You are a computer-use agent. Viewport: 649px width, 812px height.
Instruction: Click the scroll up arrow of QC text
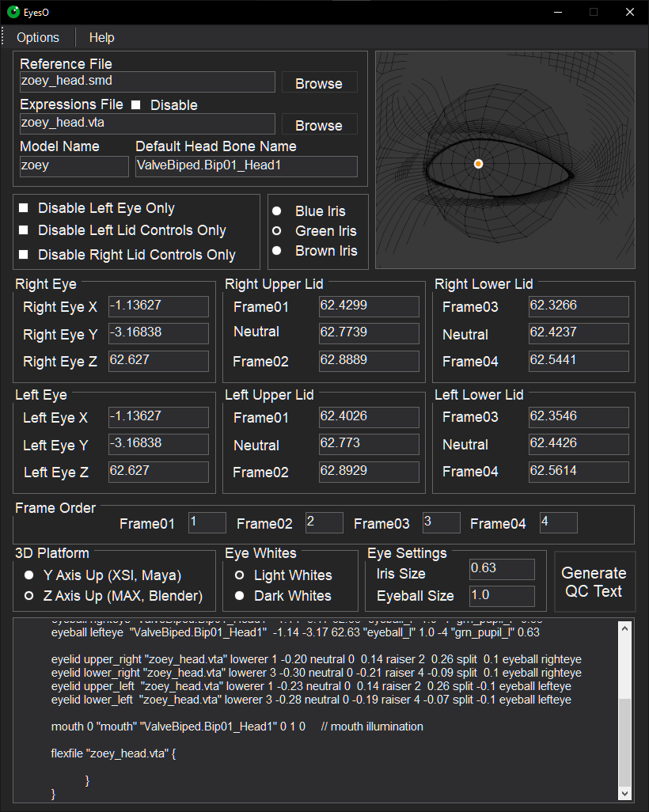[x=624, y=628]
